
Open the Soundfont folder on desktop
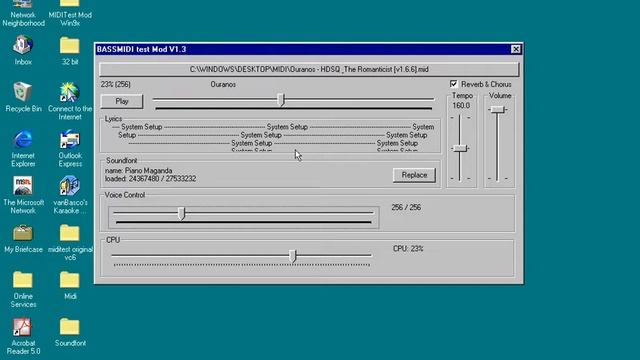pyautogui.click(x=70, y=332)
